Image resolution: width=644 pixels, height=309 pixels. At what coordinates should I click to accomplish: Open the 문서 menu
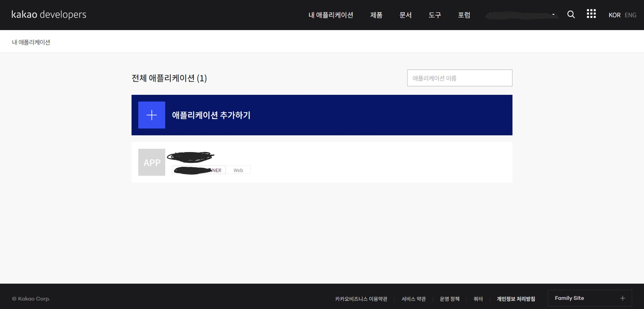406,15
